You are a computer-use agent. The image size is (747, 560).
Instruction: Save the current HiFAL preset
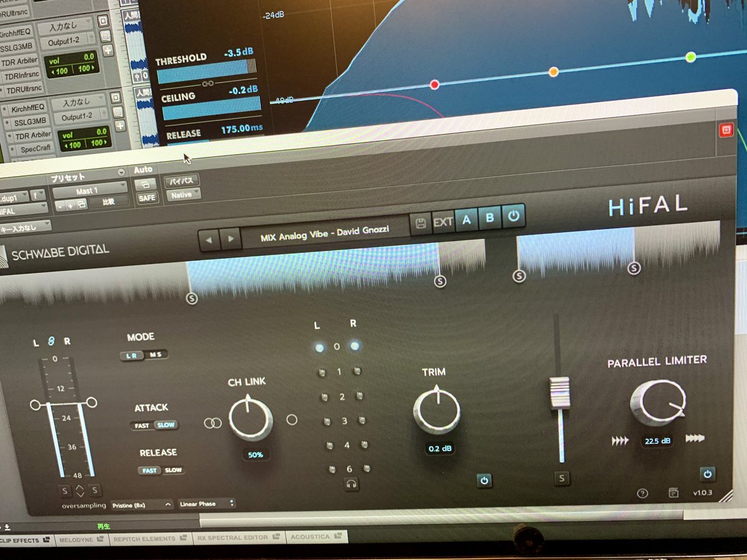point(421,223)
